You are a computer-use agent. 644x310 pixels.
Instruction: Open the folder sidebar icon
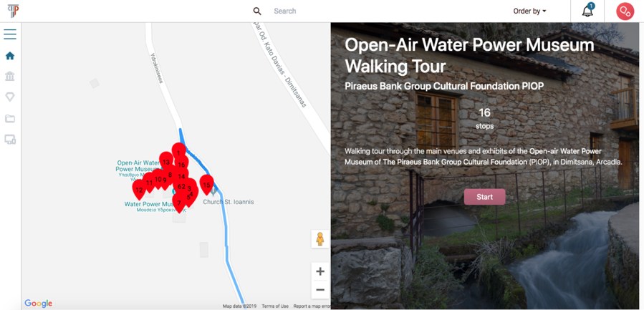tap(10, 119)
